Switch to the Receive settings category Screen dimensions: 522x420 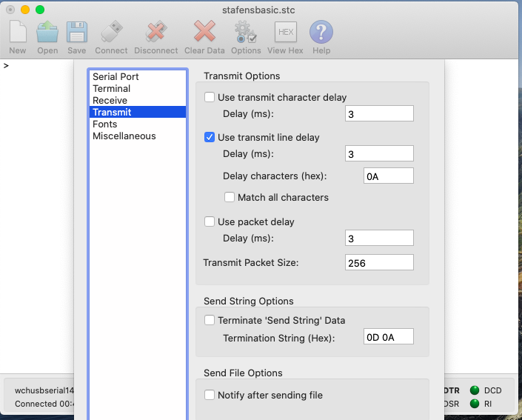click(110, 101)
